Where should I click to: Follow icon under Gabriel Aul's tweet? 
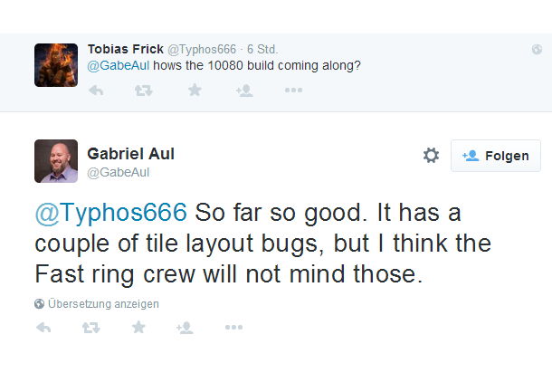185,328
